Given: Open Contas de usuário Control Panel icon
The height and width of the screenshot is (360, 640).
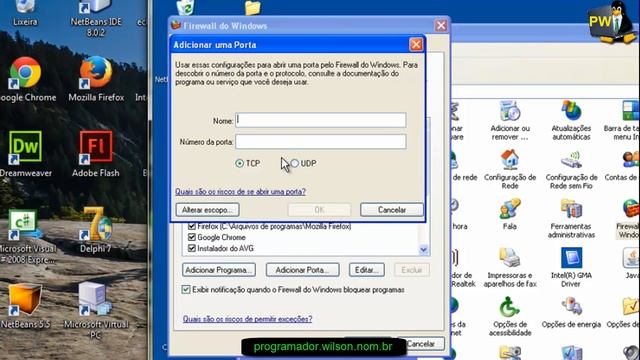Looking at the screenshot, I should 631,160.
